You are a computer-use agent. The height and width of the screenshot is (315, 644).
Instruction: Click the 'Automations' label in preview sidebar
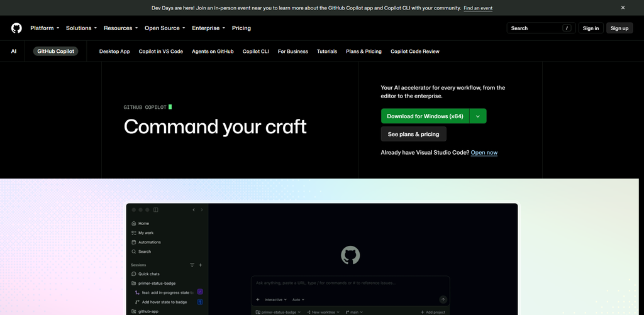pyautogui.click(x=150, y=242)
